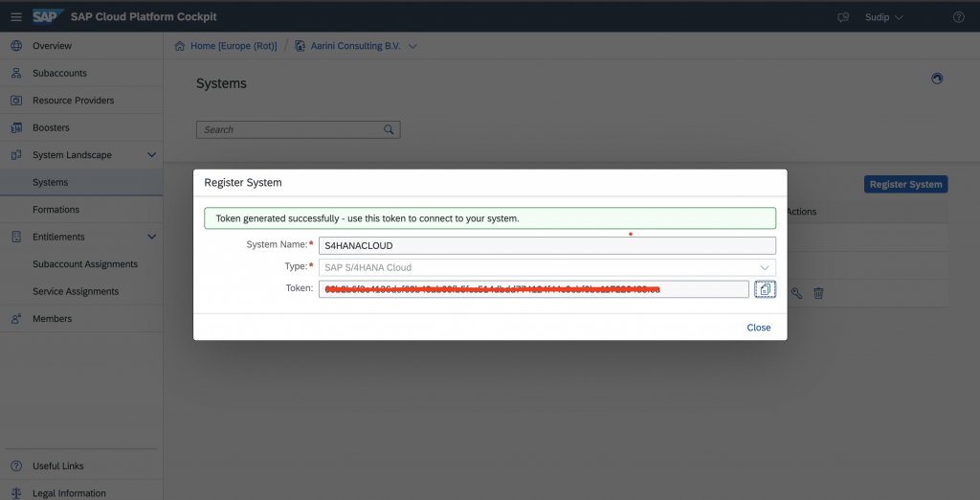Go to Home [Europe (Rot)] breadcrumb

234,46
